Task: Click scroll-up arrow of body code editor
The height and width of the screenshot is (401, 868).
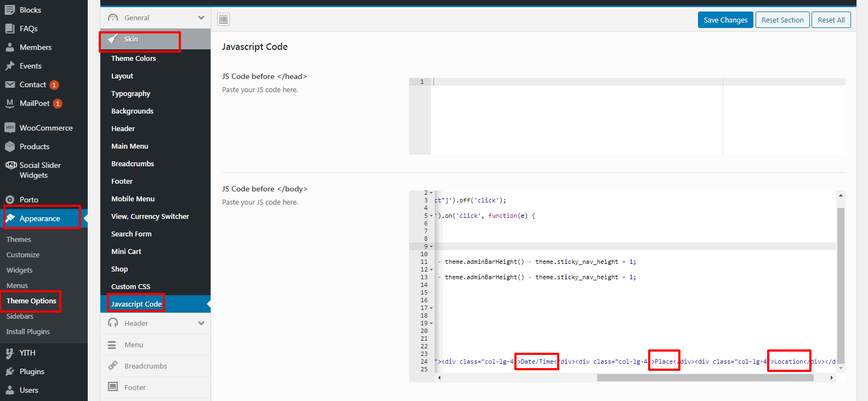Action: (x=841, y=195)
